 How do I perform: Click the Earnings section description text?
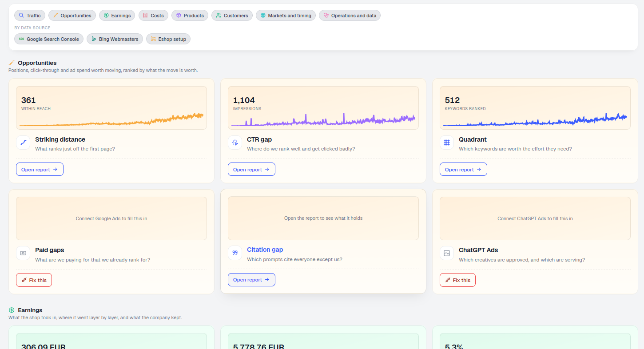tap(95, 318)
